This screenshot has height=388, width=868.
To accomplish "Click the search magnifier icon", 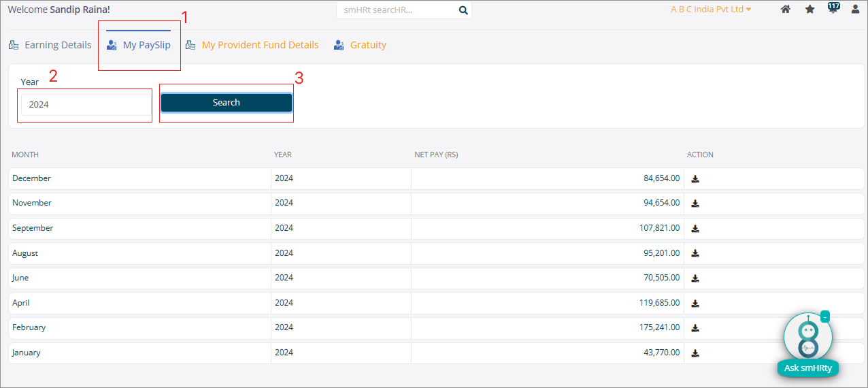I will [463, 10].
